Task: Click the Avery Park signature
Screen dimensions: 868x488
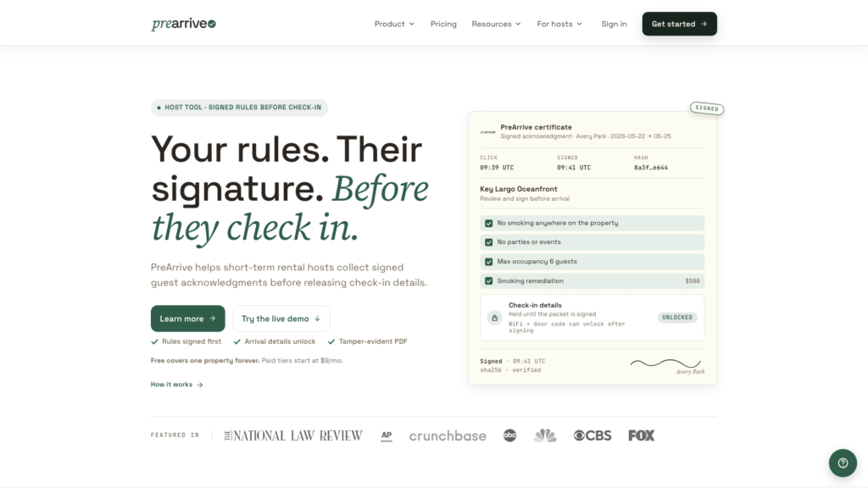Action: coord(667,366)
